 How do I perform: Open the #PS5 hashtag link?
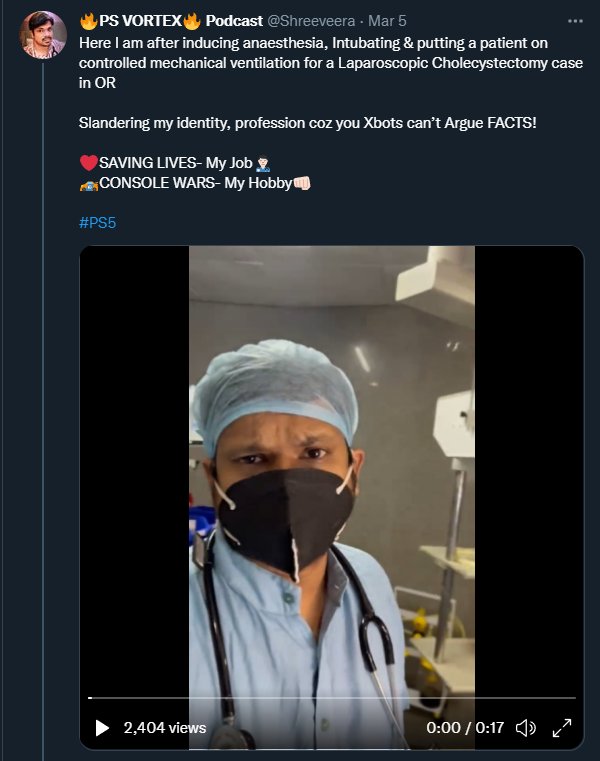point(98,223)
